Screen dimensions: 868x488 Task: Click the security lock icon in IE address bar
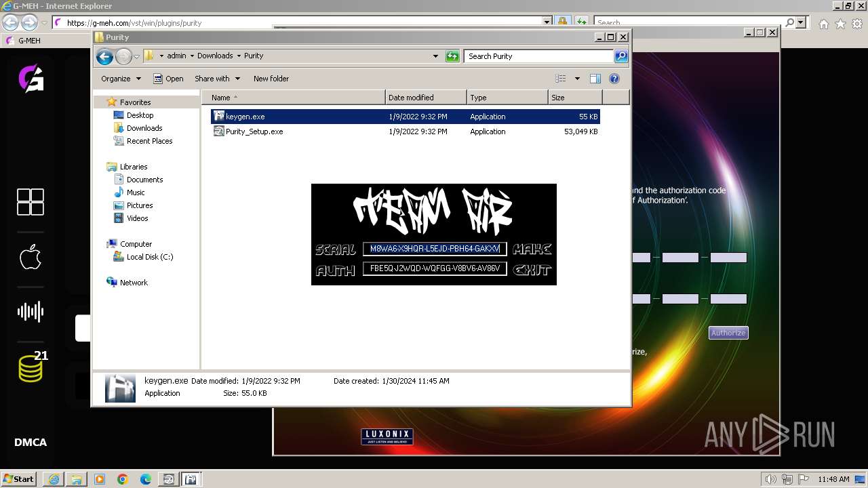(563, 22)
